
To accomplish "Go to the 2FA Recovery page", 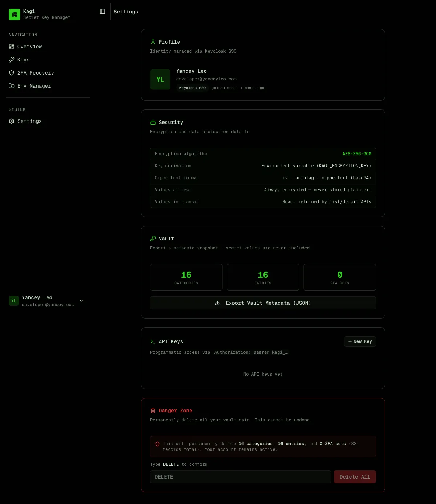I will point(36,73).
